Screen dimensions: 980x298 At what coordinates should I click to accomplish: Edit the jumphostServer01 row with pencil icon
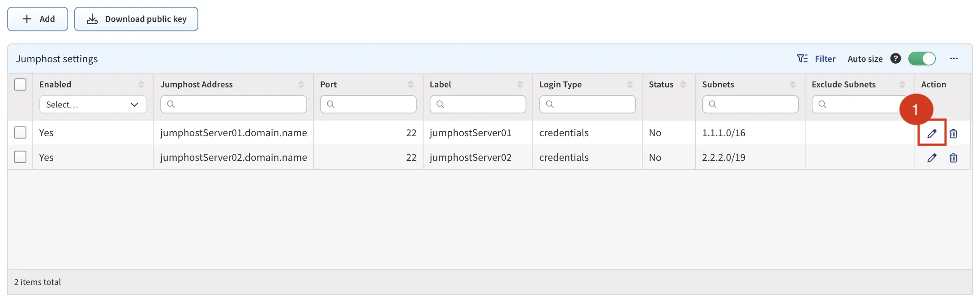tap(931, 134)
